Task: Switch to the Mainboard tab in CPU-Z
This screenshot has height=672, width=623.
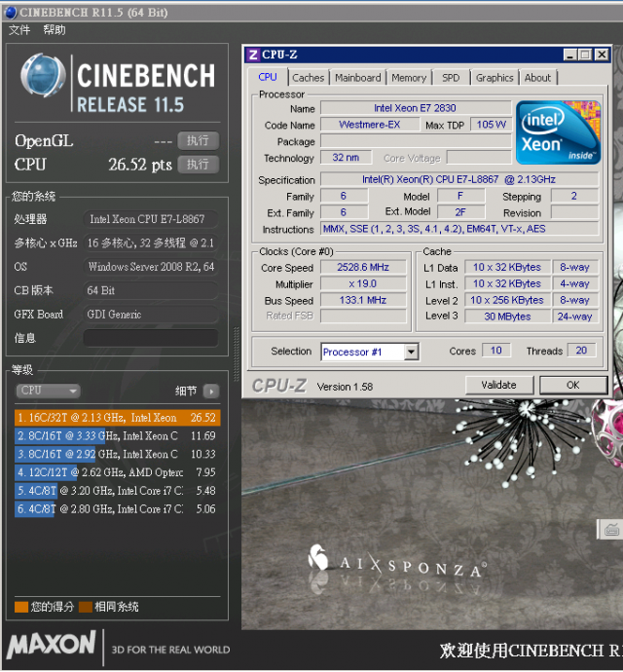Action: (358, 78)
